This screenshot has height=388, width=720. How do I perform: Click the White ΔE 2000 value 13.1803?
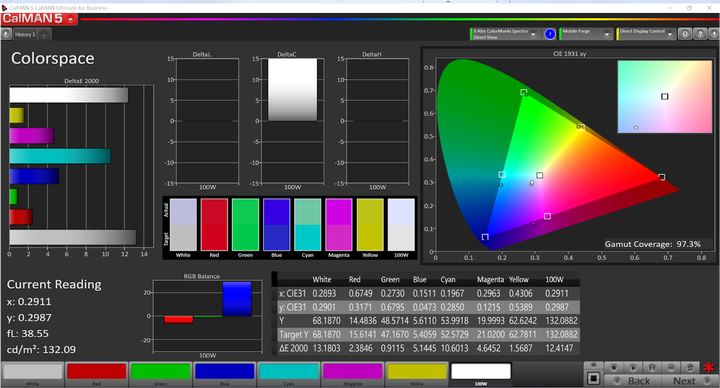(x=326, y=348)
